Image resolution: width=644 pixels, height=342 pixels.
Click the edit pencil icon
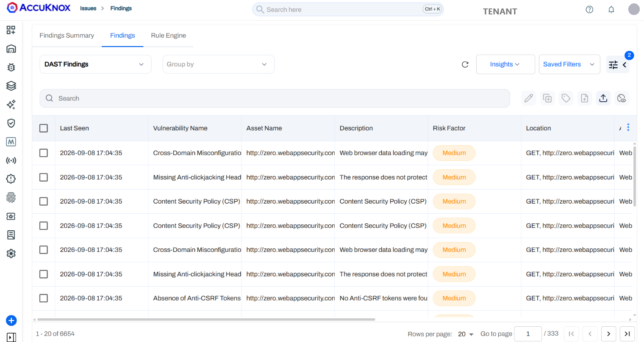529,98
